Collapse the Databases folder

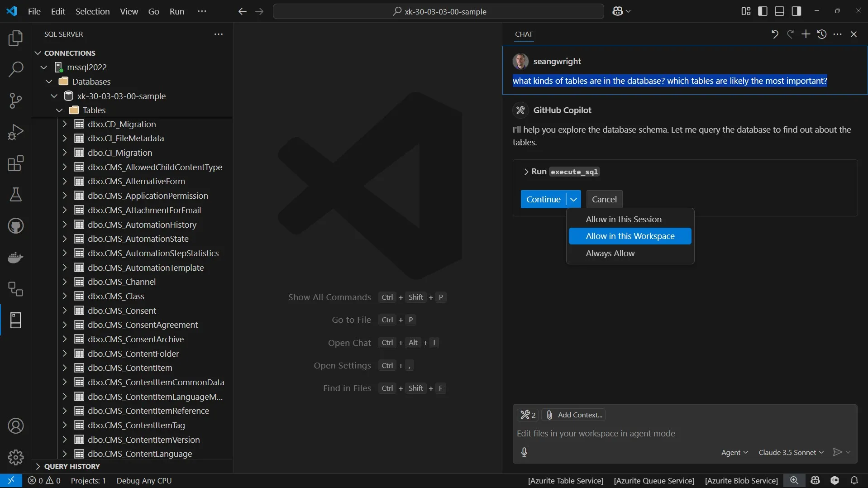tap(49, 81)
